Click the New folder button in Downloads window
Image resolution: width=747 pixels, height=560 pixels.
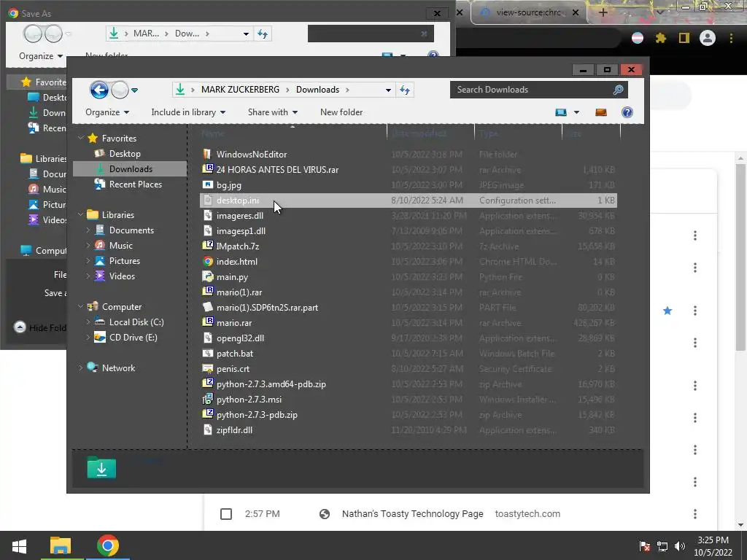pos(341,112)
